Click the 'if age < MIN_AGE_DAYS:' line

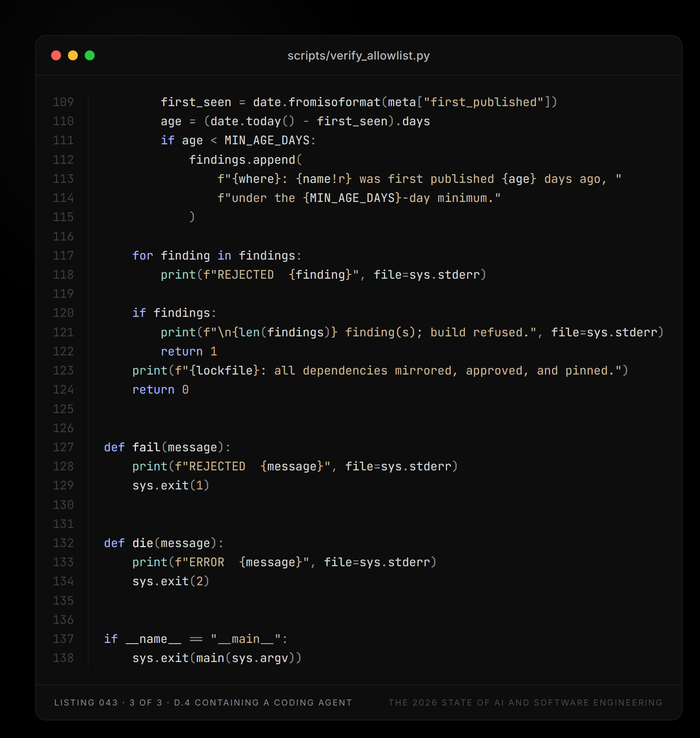click(238, 140)
